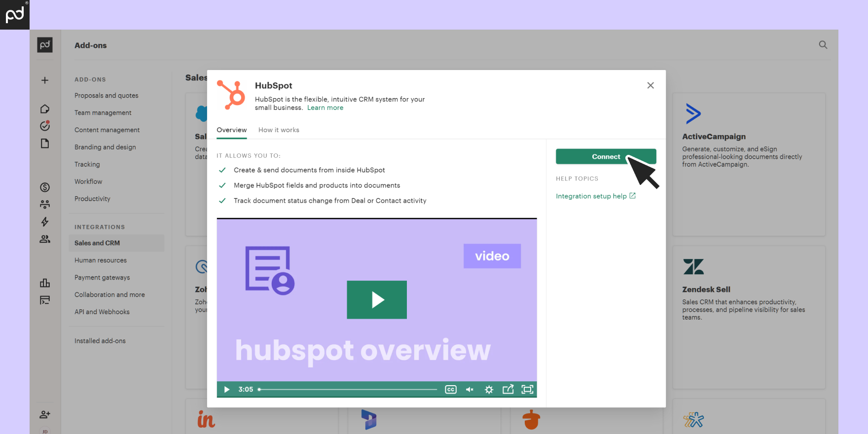Open the lightning bolt automation icon

tap(45, 222)
